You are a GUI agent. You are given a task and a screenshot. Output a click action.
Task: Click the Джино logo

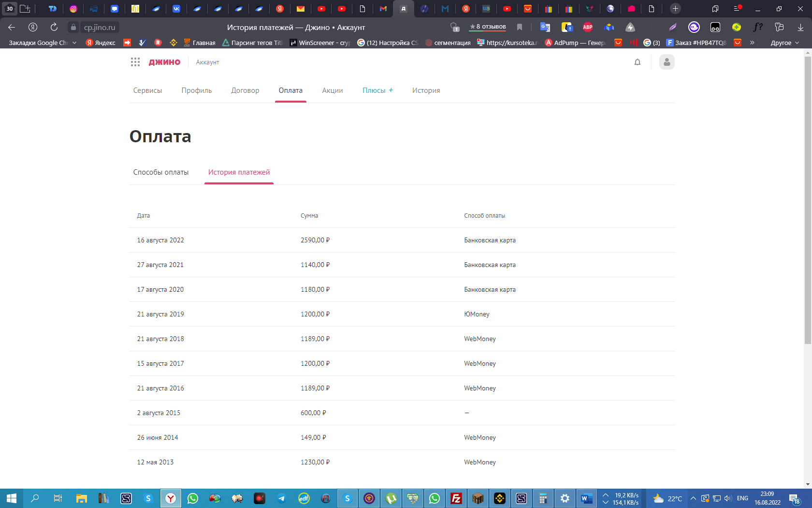[x=164, y=62]
